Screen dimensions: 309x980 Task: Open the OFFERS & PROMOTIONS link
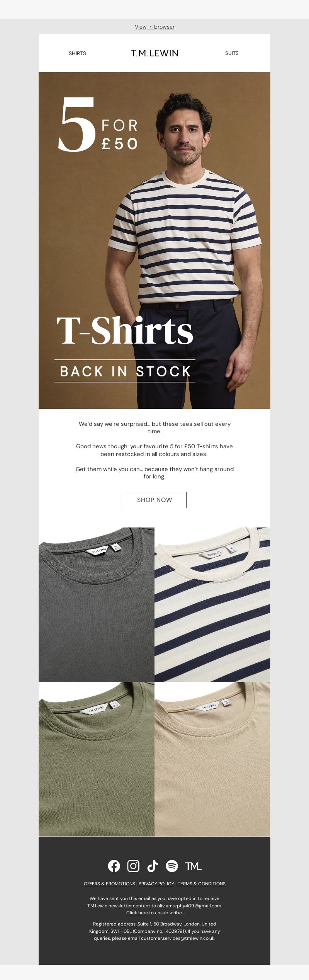pyautogui.click(x=109, y=883)
